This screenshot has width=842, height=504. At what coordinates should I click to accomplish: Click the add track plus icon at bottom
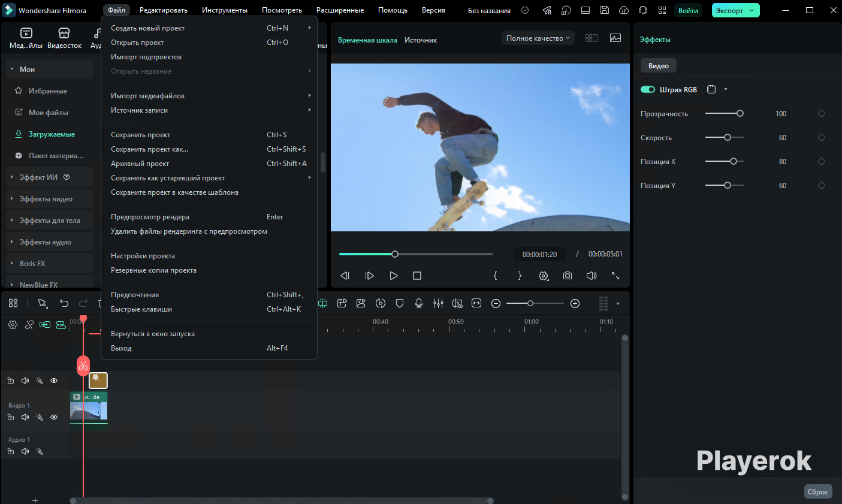(x=35, y=500)
